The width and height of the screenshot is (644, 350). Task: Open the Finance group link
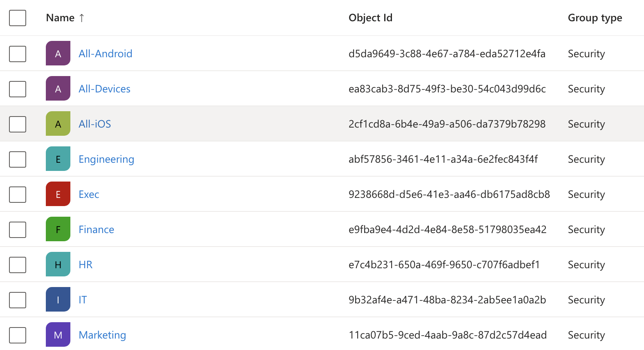point(96,229)
